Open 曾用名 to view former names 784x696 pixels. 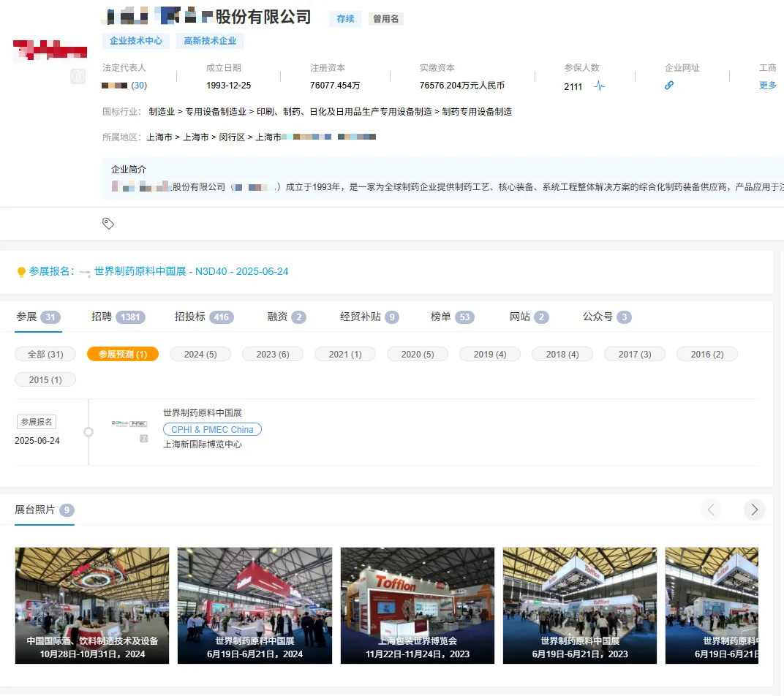pyautogui.click(x=385, y=18)
